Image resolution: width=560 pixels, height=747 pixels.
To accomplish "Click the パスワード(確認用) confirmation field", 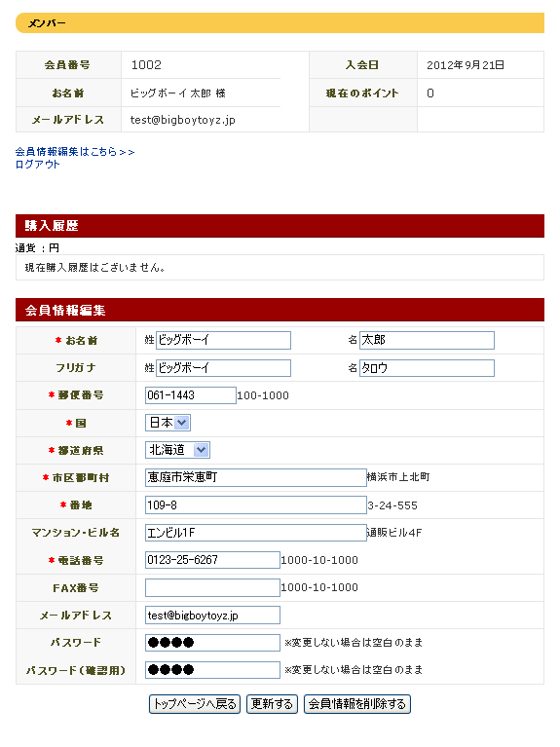I will pos(212,670).
